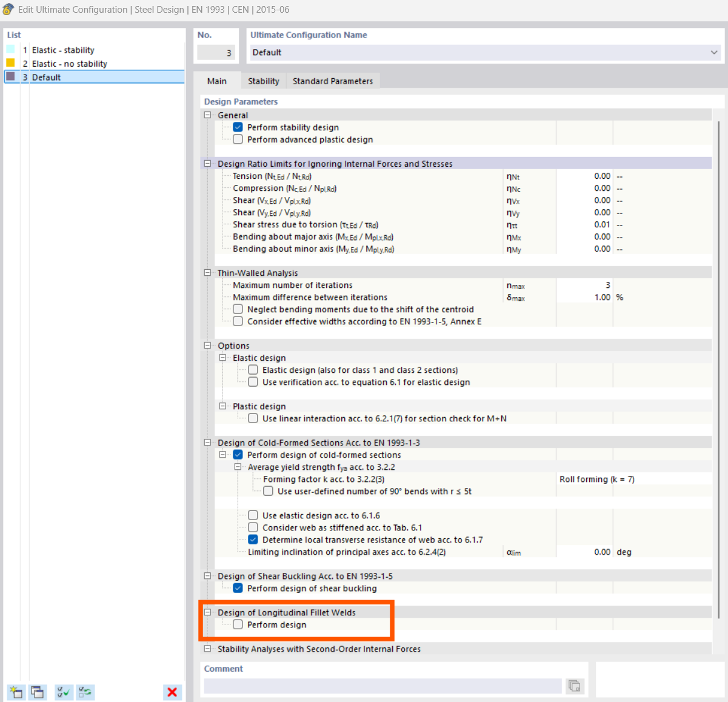This screenshot has height=702, width=728.
Task: Open the Ultimate Configuration Name dropdown
Action: (x=713, y=53)
